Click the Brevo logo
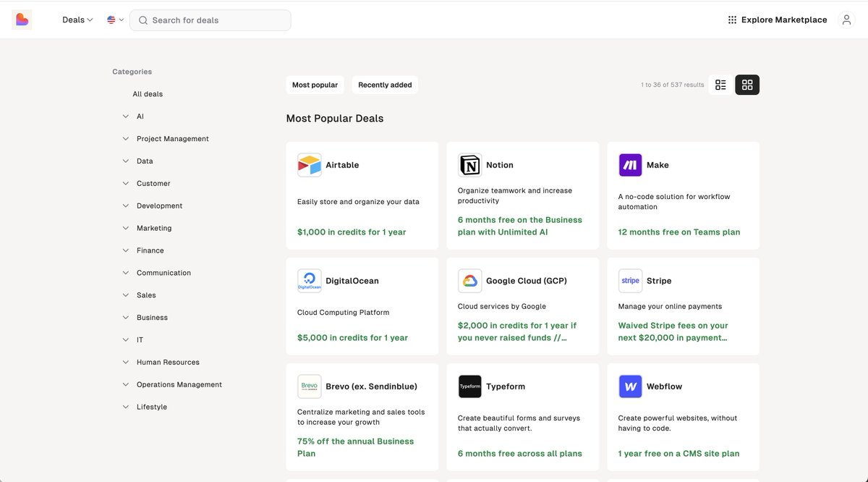868x482 pixels. click(310, 386)
